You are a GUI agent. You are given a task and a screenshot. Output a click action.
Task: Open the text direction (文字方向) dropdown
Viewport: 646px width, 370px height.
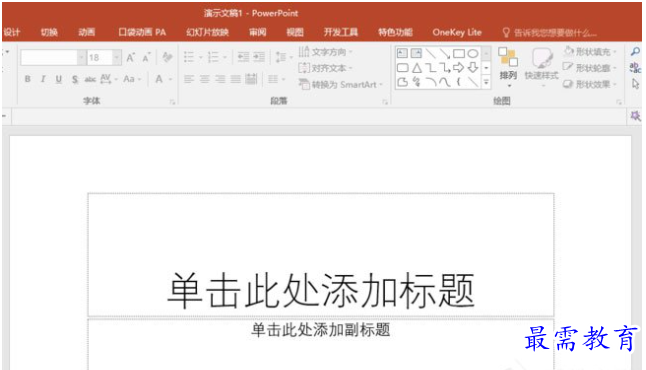click(326, 52)
